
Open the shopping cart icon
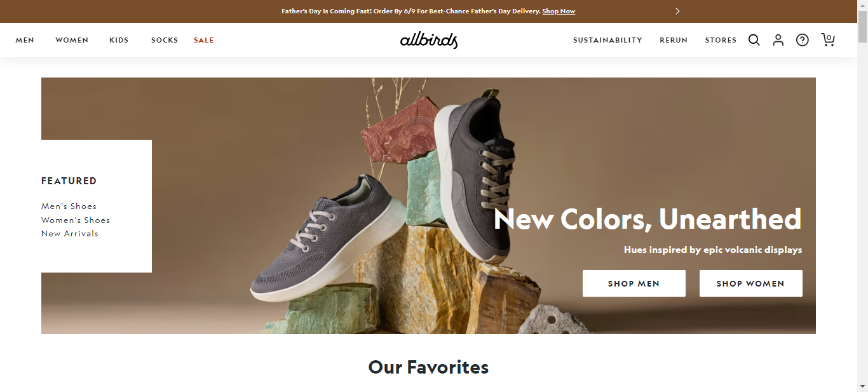(x=828, y=40)
